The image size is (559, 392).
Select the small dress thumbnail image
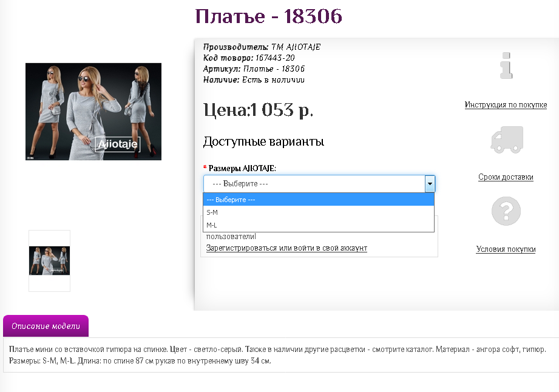tap(49, 260)
